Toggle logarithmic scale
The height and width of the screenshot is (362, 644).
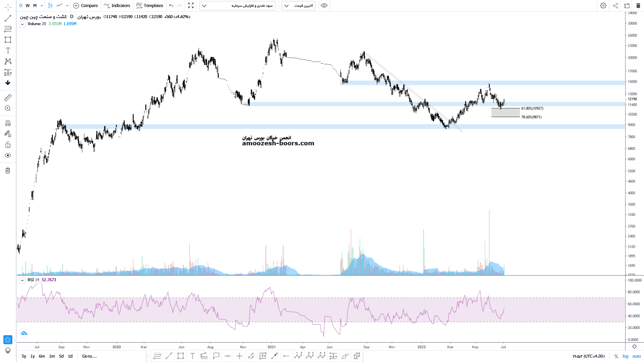point(626,356)
